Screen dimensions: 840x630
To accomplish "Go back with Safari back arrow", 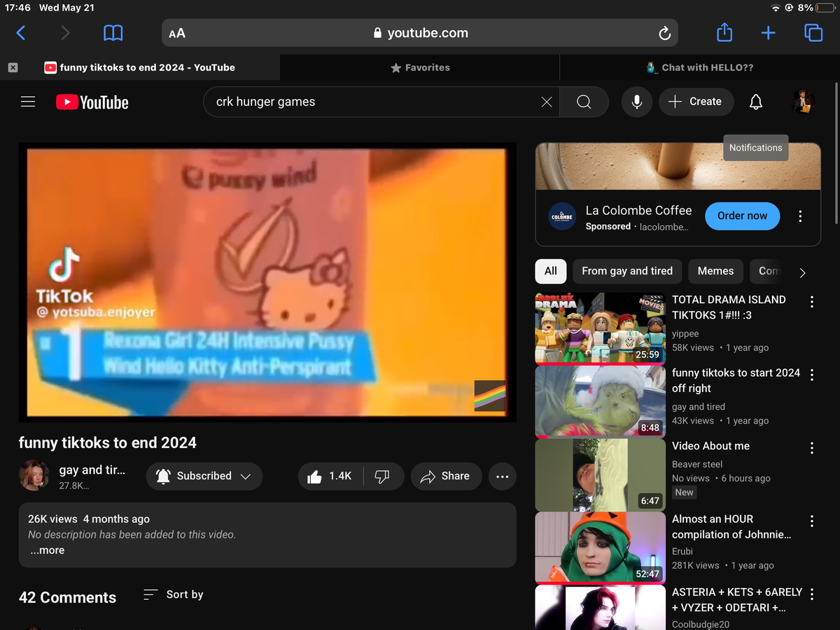I will [21, 33].
